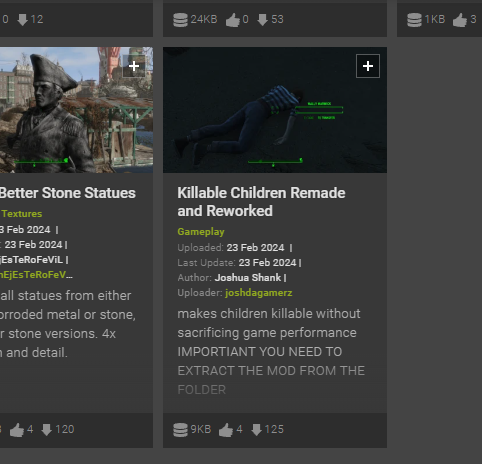
Task: Click the thumbs-up icon beside 24KB
Action: 233,20
